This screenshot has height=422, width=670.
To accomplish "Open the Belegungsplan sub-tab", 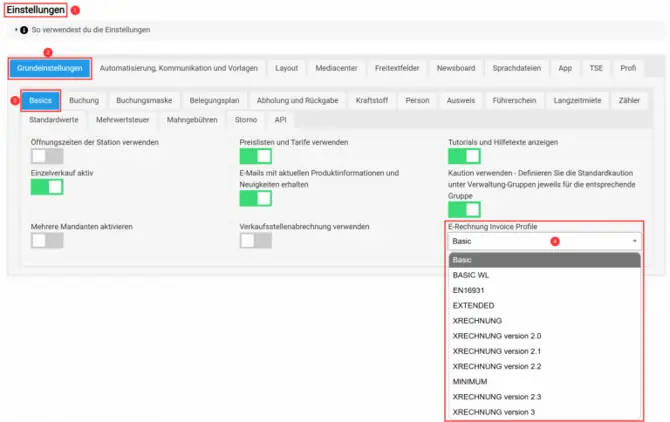I will click(215, 101).
